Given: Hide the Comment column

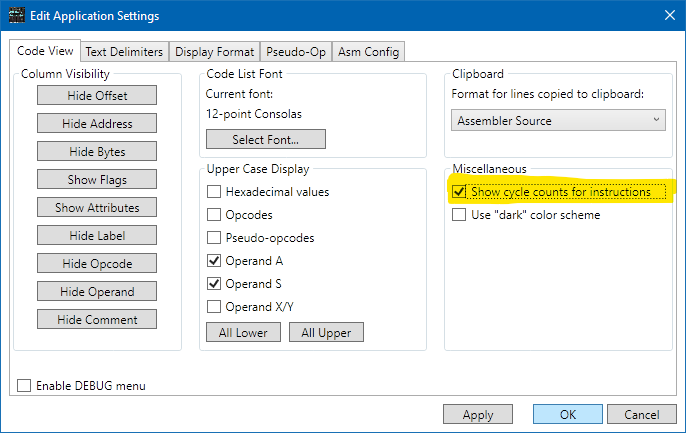Looking at the screenshot, I should coord(98,320).
